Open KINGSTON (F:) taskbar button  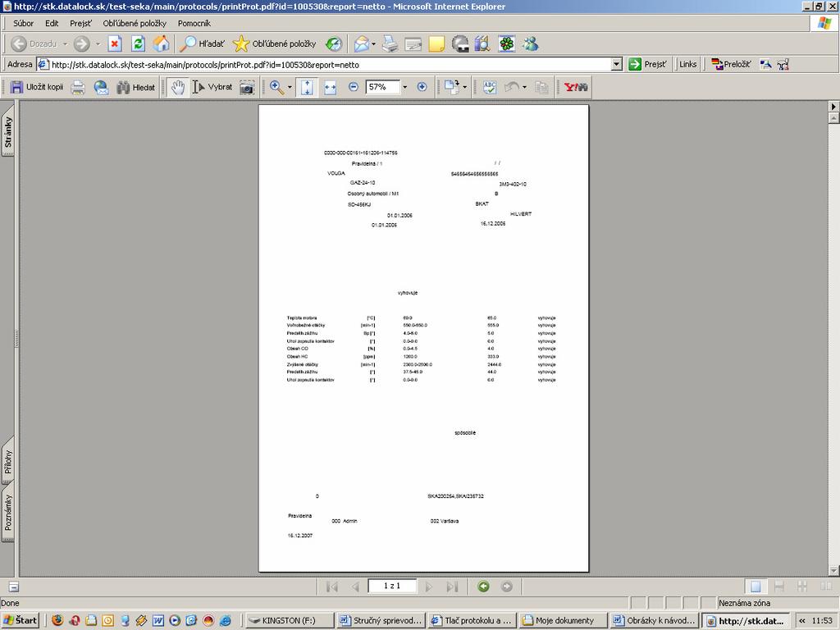[x=288, y=620]
